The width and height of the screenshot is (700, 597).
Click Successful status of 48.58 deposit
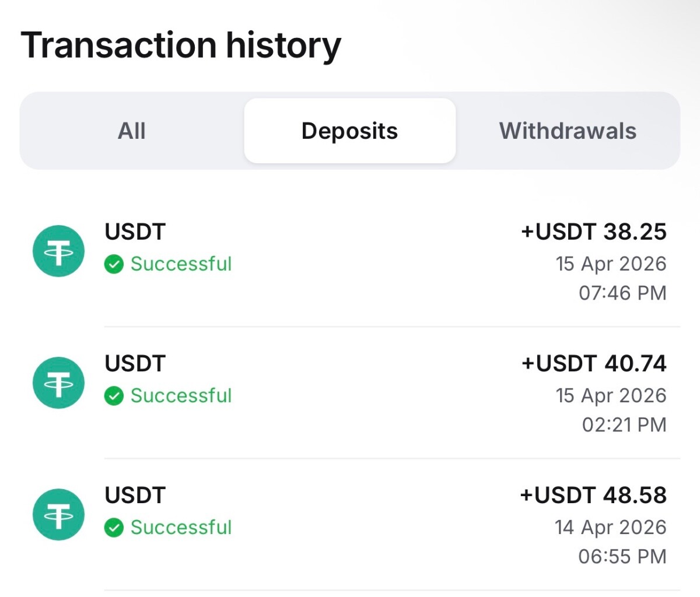pyautogui.click(x=181, y=528)
